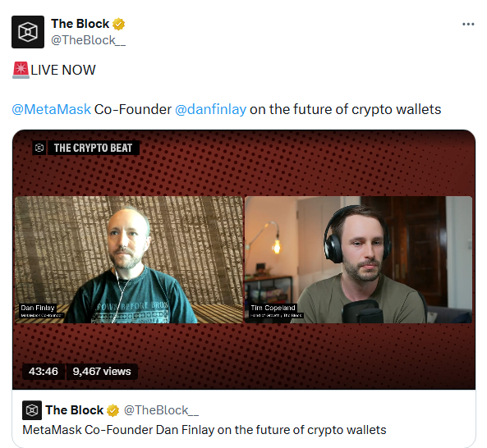The width and height of the screenshot is (487, 448).
Task: Click The Block avatar in quoted card
Action: [32, 410]
